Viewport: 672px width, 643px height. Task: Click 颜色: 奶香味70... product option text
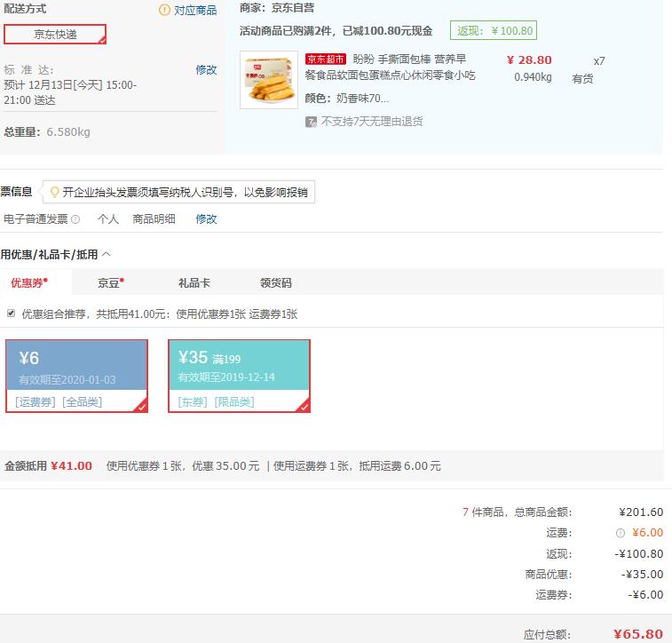(347, 99)
